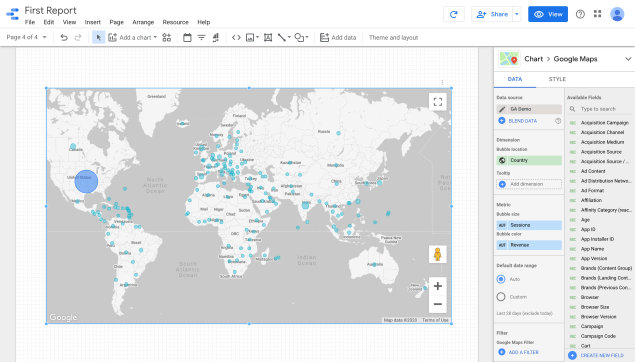635x362 pixels.
Task: Insert a text box element
Action: [x=268, y=38]
